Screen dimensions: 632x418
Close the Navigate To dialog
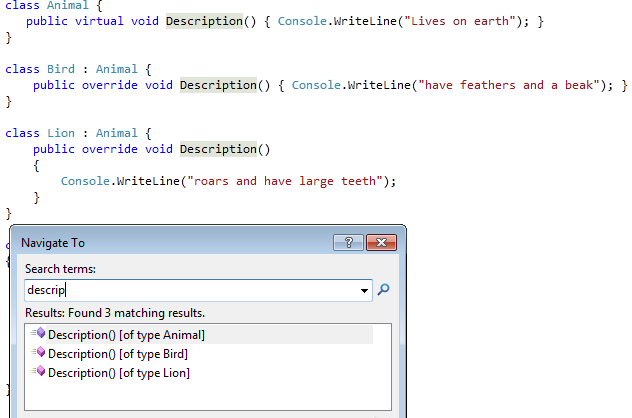[x=381, y=243]
